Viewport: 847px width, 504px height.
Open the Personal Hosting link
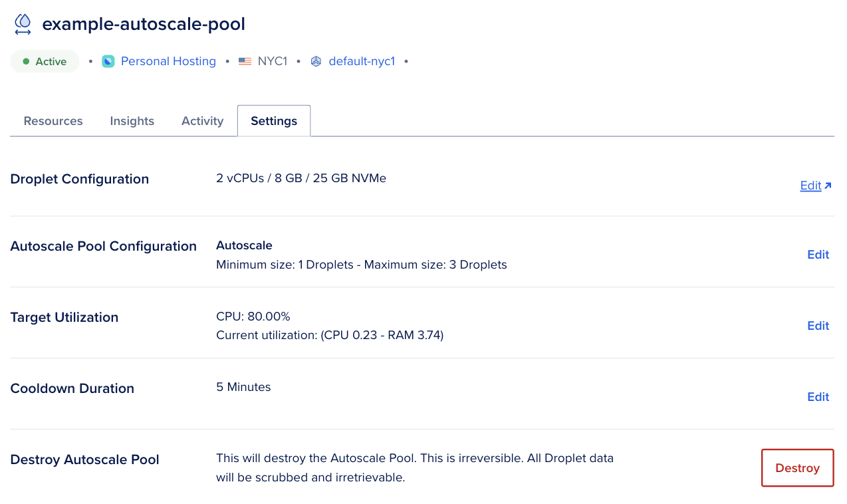click(168, 61)
